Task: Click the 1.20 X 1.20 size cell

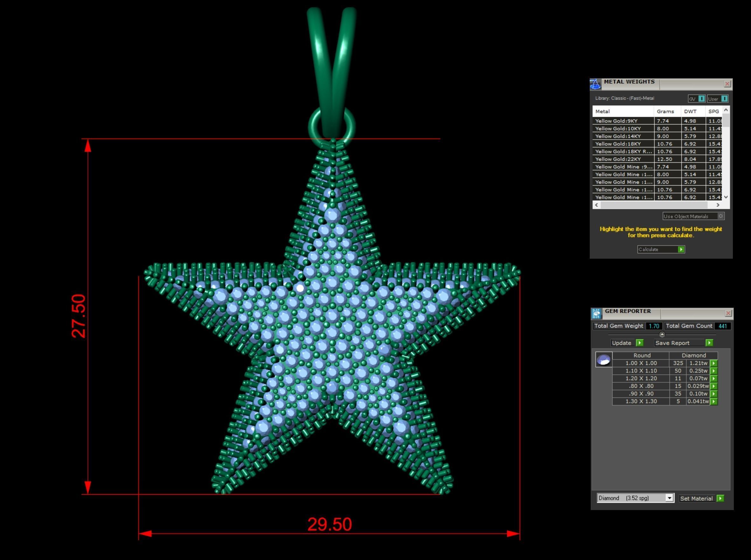Action: (x=641, y=378)
